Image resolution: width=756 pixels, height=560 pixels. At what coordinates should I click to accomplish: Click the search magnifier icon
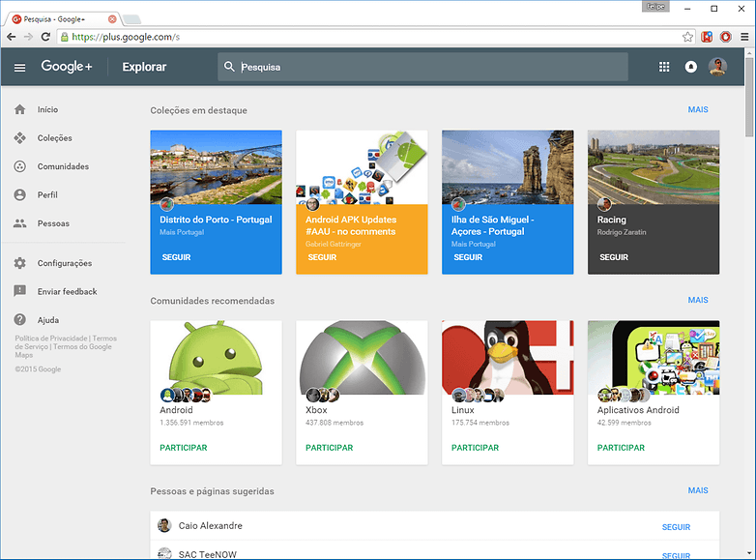[x=229, y=67]
